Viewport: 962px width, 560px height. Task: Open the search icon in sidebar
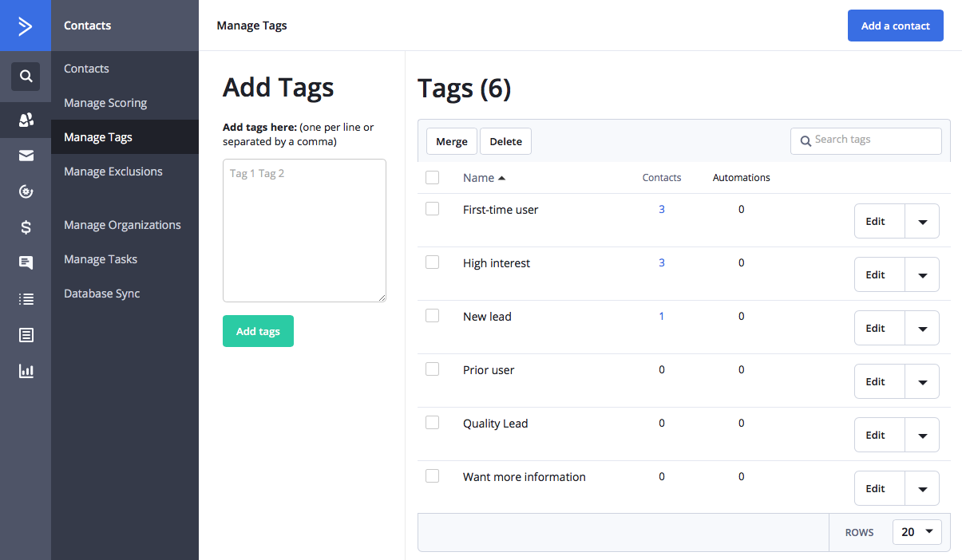(26, 77)
